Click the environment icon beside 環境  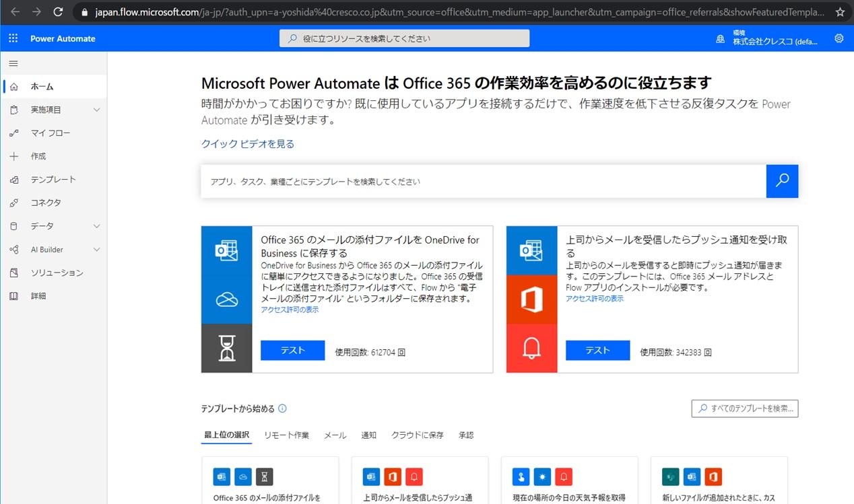coord(721,39)
